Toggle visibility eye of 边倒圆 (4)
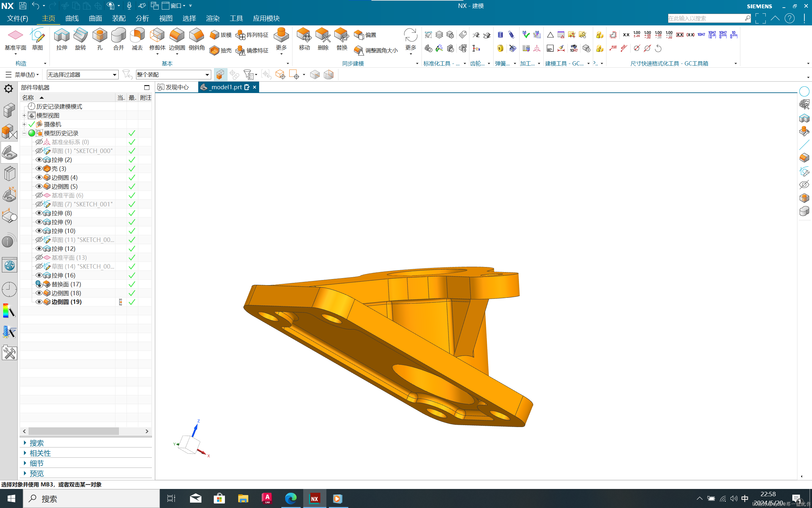 point(39,177)
